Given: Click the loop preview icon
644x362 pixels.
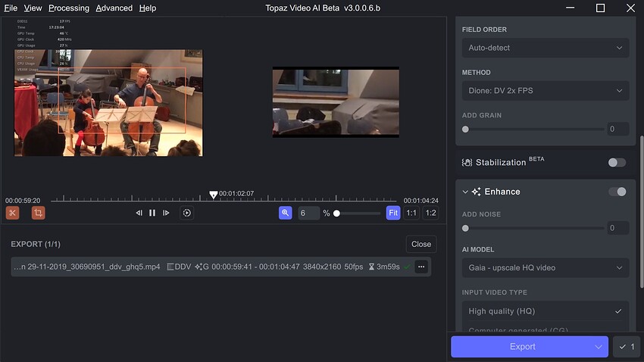Looking at the screenshot, I should pyautogui.click(x=186, y=213).
